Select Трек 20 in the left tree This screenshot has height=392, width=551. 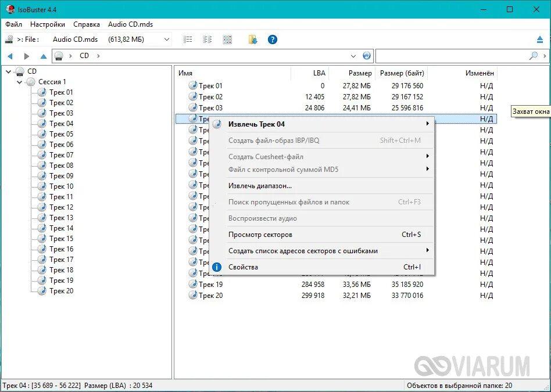pyautogui.click(x=61, y=291)
